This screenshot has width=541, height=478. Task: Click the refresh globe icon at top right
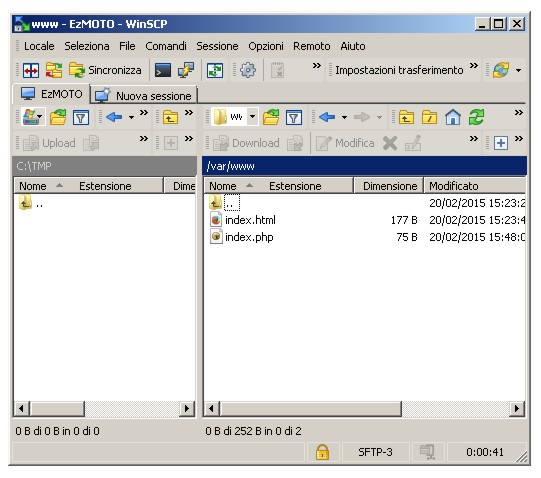pos(501,70)
